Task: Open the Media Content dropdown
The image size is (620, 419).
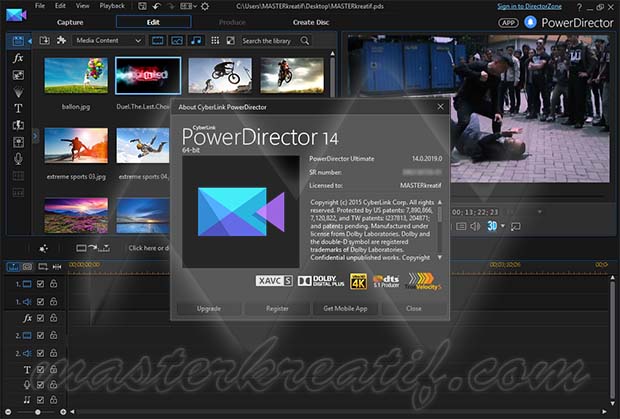Action: 109,40
